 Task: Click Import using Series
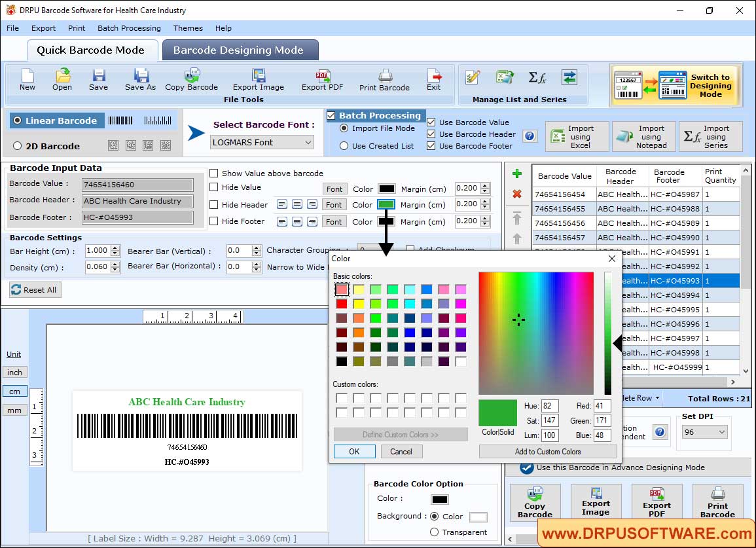tap(711, 137)
